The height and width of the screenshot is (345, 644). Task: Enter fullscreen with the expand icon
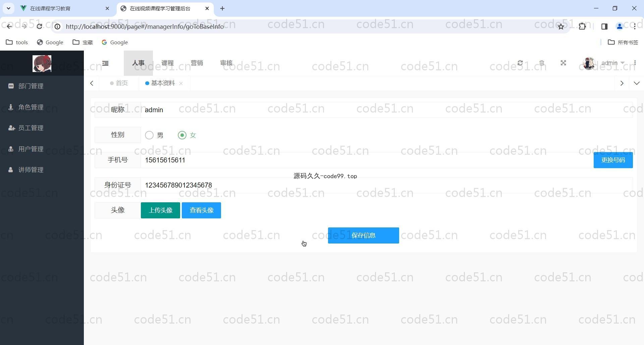(563, 63)
